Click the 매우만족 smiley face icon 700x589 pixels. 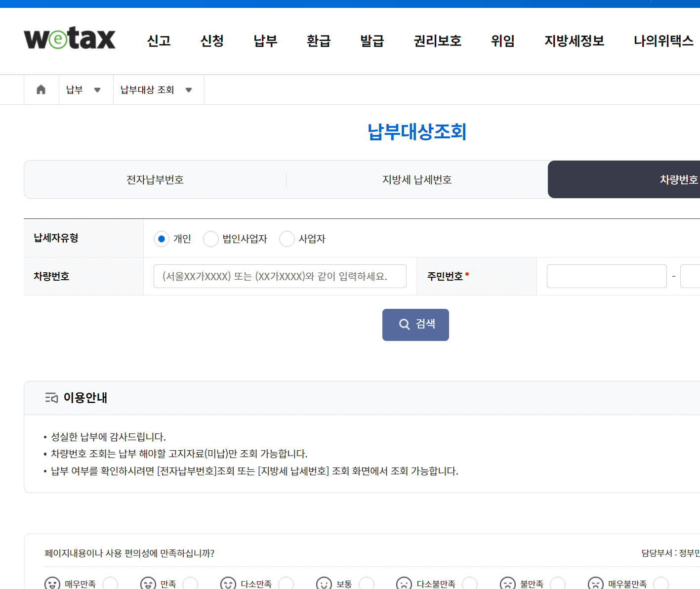(52, 583)
